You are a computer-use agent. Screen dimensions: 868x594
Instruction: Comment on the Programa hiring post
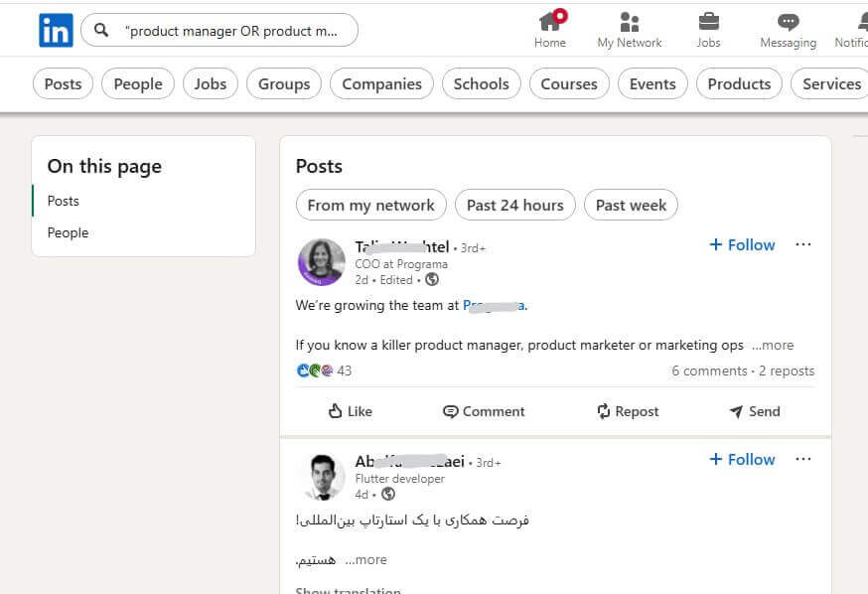click(x=484, y=411)
